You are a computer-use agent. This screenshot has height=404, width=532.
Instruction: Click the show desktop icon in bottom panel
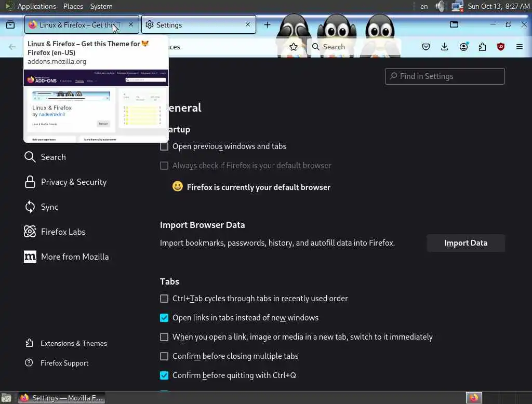click(6, 398)
